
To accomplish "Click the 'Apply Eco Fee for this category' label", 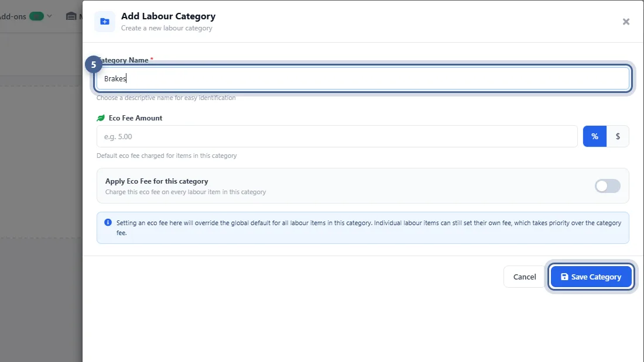I will [156, 181].
